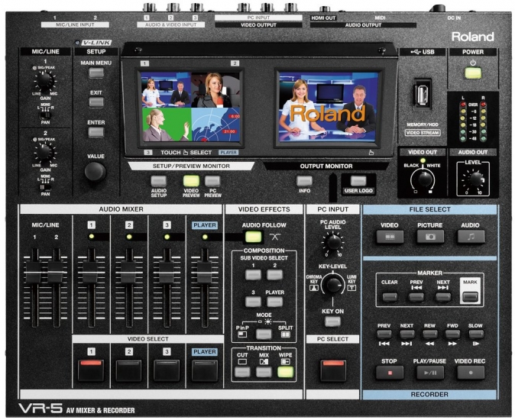This screenshot has width=515, height=420.
Task: Click the USB memory port
Action: (x=422, y=93)
